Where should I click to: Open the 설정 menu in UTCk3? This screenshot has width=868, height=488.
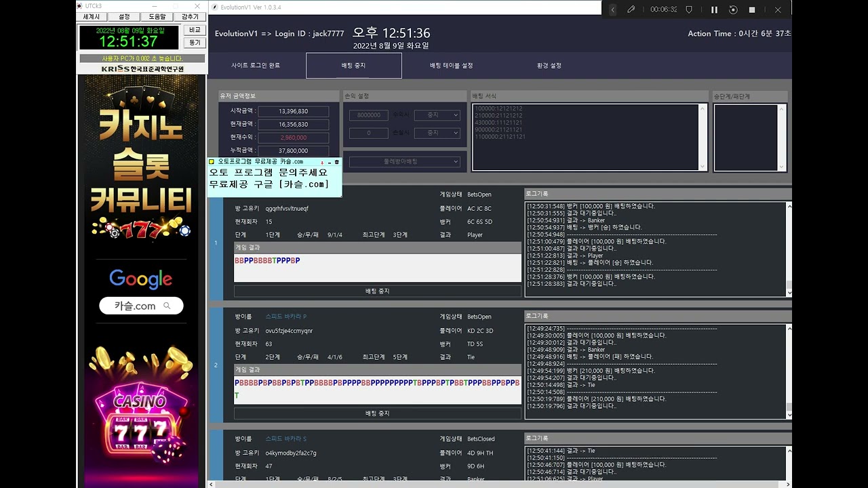pos(124,16)
